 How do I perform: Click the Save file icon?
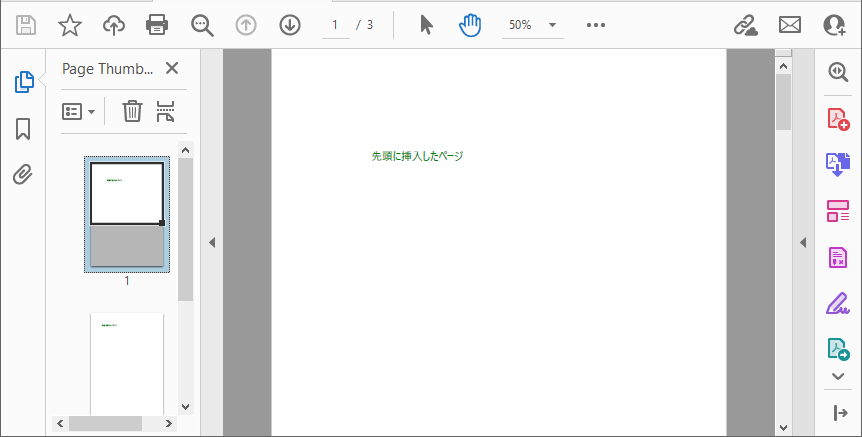pos(26,25)
